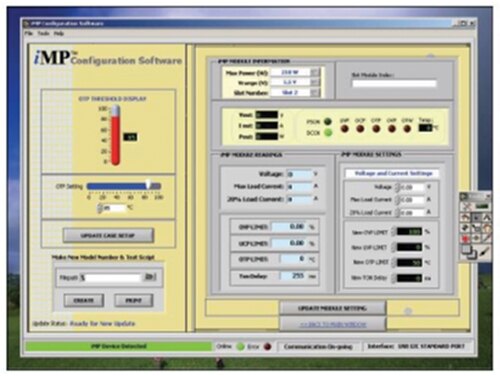Click the green iMP Device Detected status bar
The image size is (500, 376).
click(119, 347)
